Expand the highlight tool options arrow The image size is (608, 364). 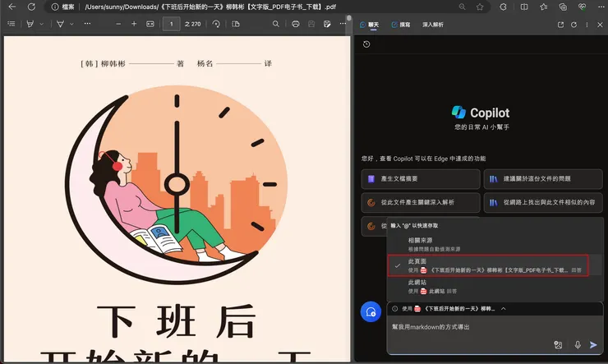point(41,24)
